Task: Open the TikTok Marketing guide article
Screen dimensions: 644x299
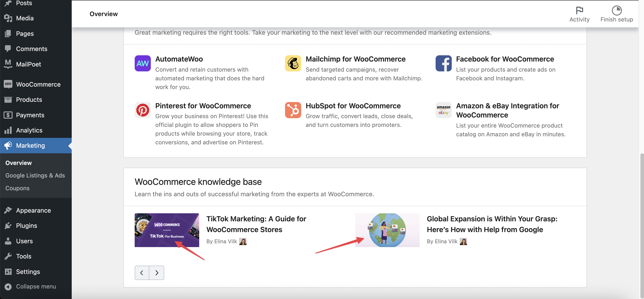Action: tap(256, 224)
